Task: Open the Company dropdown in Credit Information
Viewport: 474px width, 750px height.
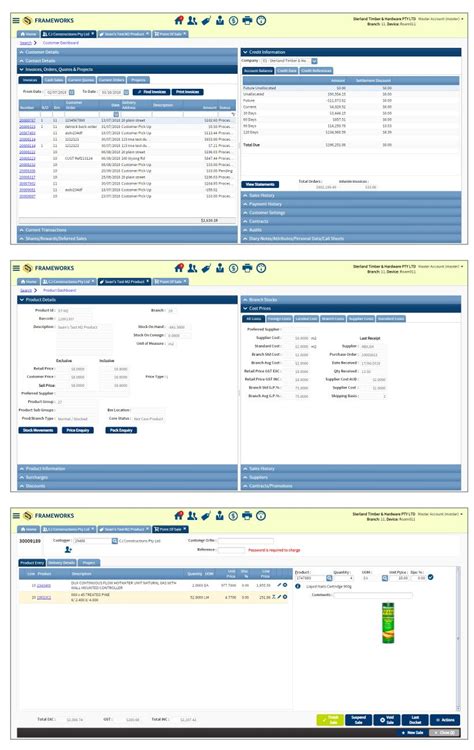Action: tap(314, 61)
